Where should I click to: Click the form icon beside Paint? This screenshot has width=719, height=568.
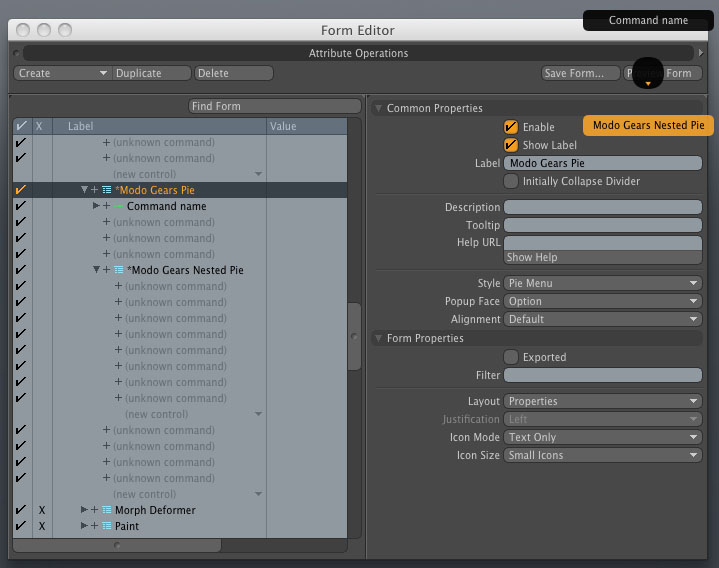pyautogui.click(x=106, y=526)
